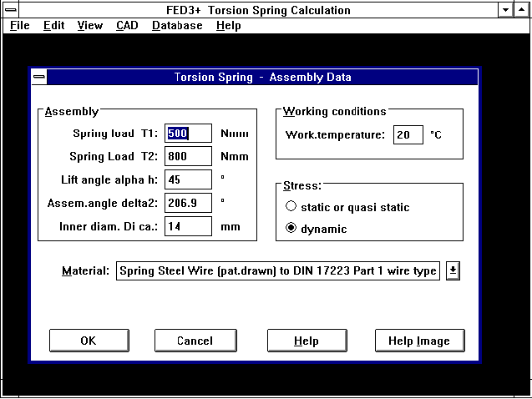The width and height of the screenshot is (532, 399).
Task: Click the Material combo box text
Action: pos(278,270)
